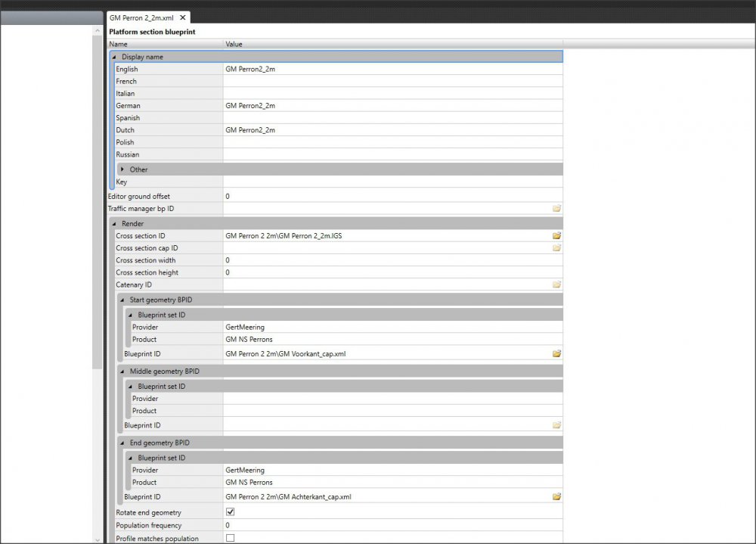Enable Profile matches population checkbox

point(231,538)
